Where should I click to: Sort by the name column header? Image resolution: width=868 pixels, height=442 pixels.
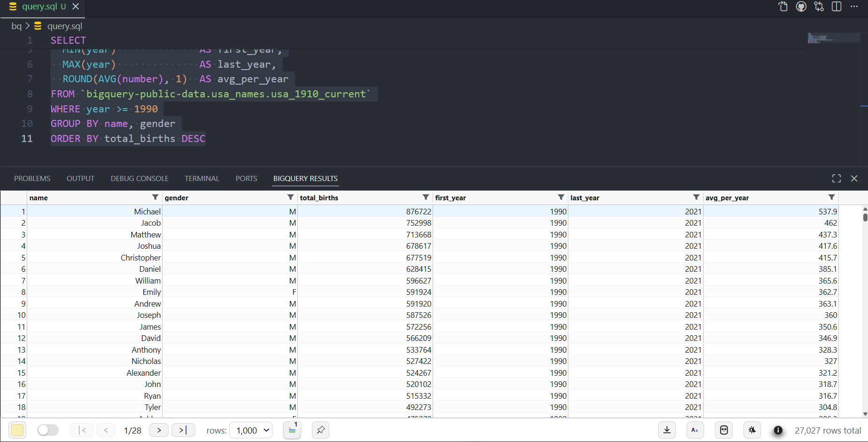point(39,198)
